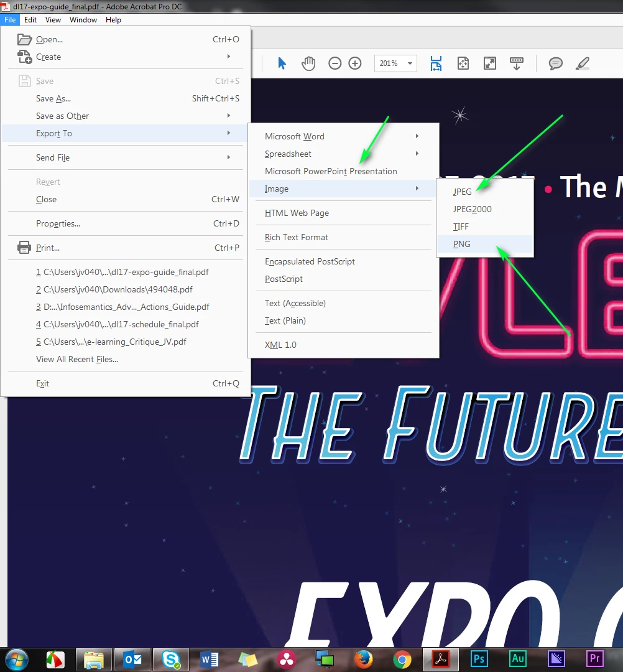The width and height of the screenshot is (623, 672).
Task: Open Adobe Audition from the taskbar
Action: pyautogui.click(x=518, y=658)
